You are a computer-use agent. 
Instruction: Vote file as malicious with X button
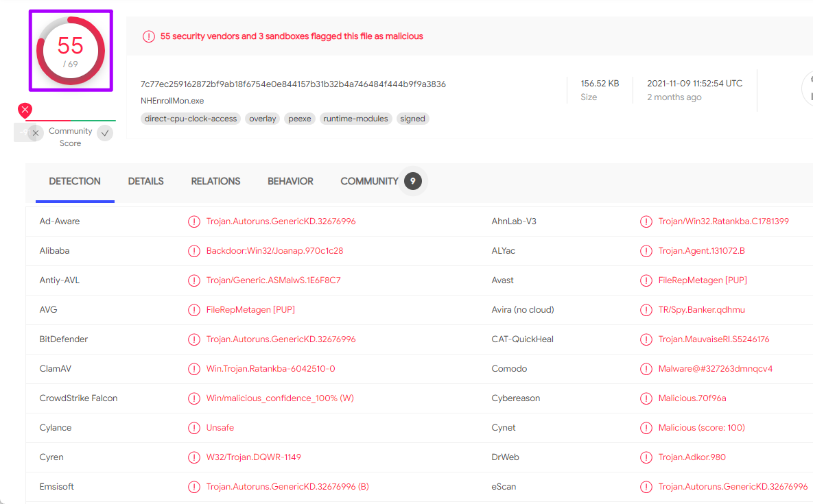click(x=35, y=133)
